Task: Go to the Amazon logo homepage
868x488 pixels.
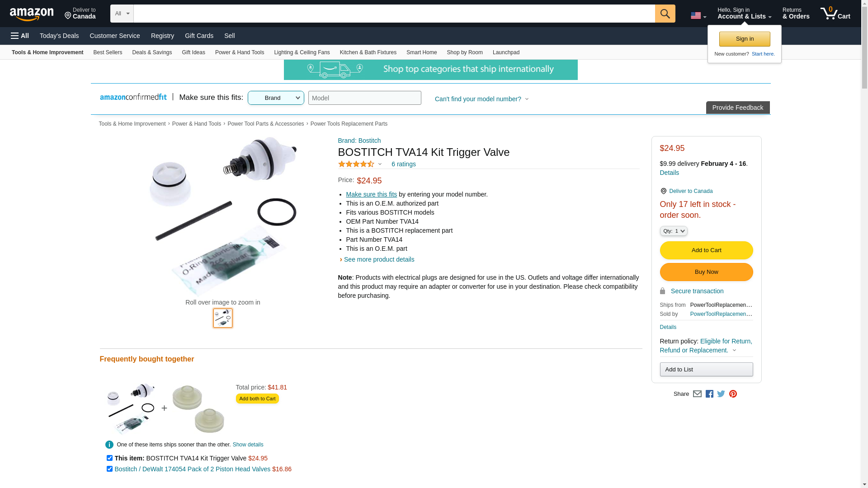Action: pos(32,14)
